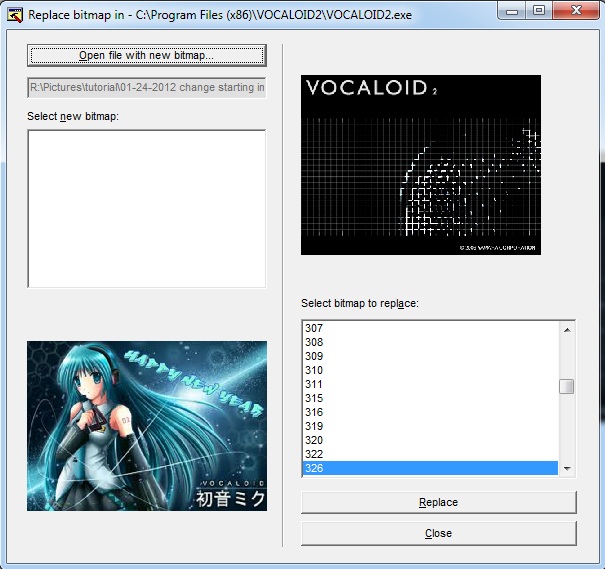Maximize the Replace bitmap window

coord(539,10)
